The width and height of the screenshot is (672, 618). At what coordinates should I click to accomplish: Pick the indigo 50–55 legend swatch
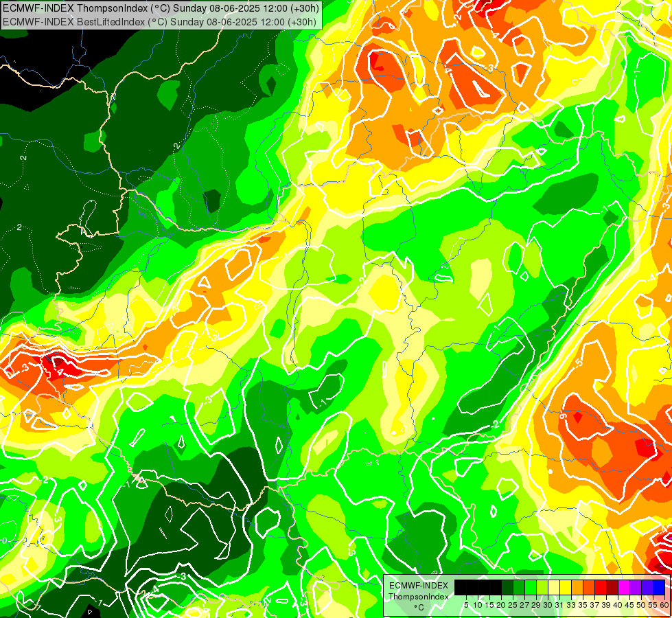(647, 587)
